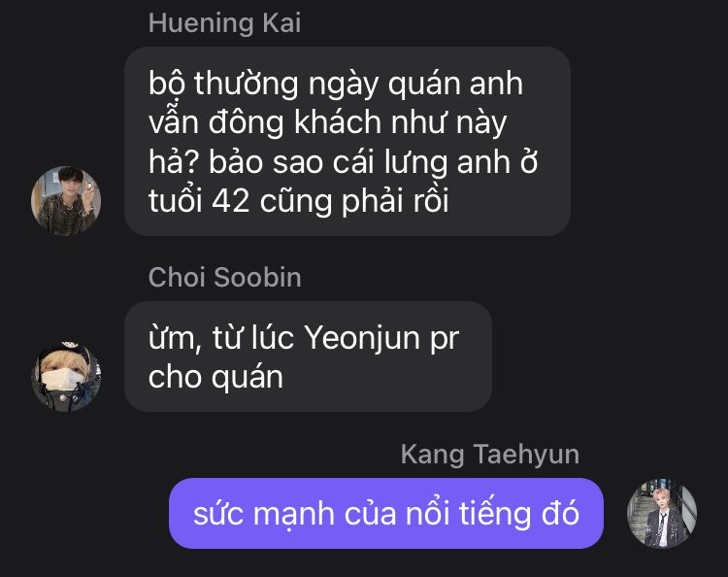Image resolution: width=728 pixels, height=577 pixels.
Task: Open Kang Taehyun's avatar on the right
Action: pos(662,513)
